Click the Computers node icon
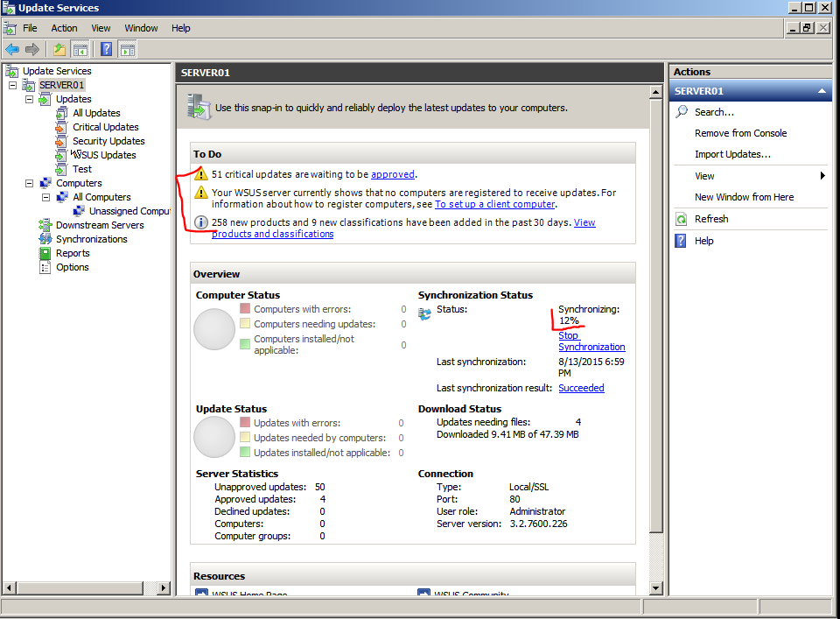The height and width of the screenshot is (619, 840). click(45, 183)
